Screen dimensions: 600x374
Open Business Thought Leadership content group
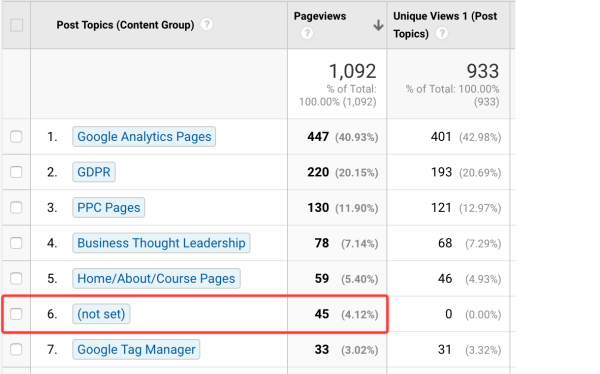(x=161, y=243)
